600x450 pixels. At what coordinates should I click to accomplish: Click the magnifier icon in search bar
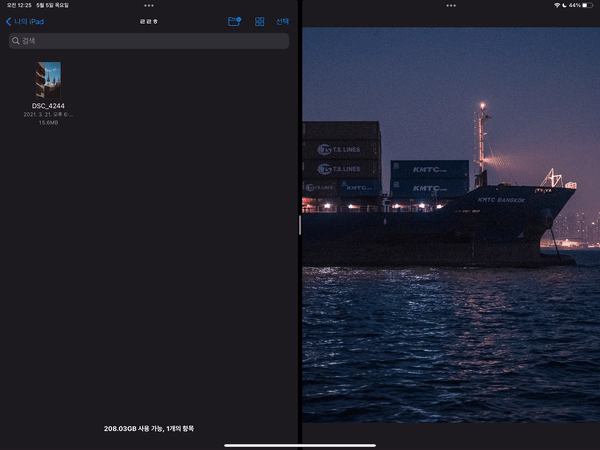point(16,41)
